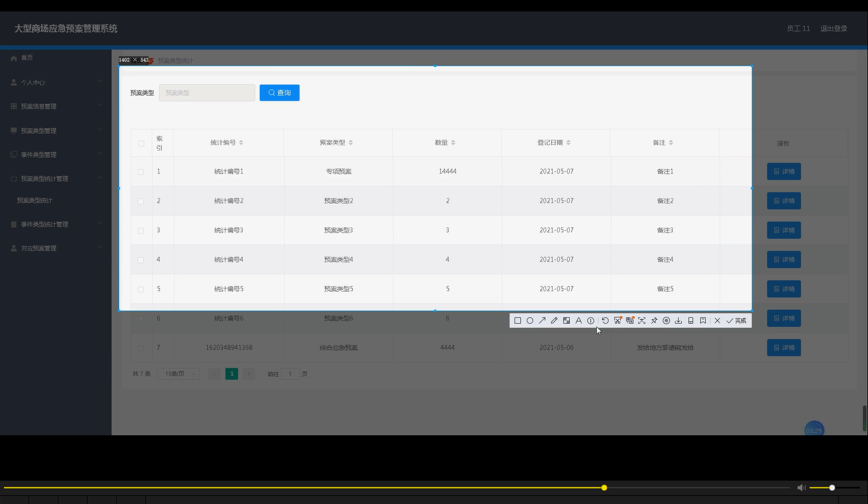Viewport: 868px width, 504px height.
Task: Pin the screenshot to screen
Action: (654, 321)
